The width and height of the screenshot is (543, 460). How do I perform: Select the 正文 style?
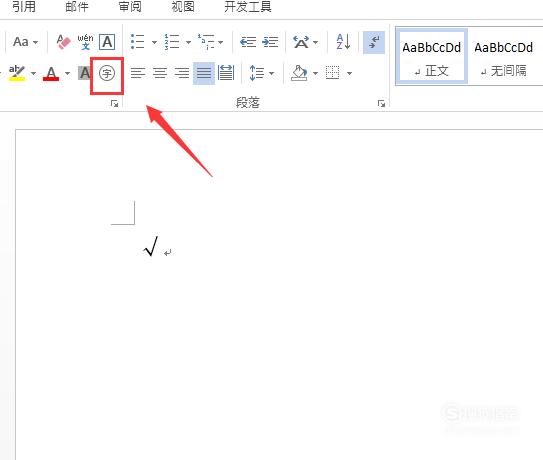point(431,57)
